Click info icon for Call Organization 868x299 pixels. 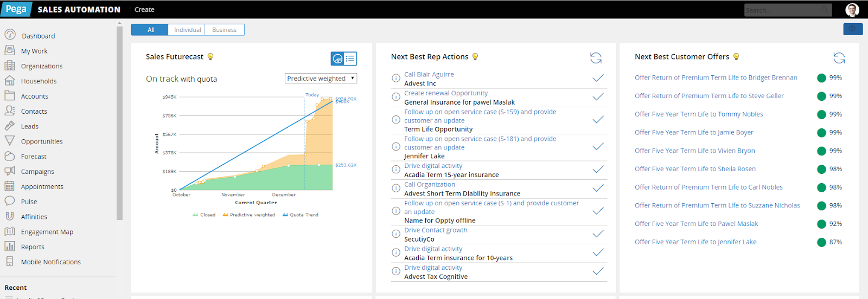pos(396,188)
